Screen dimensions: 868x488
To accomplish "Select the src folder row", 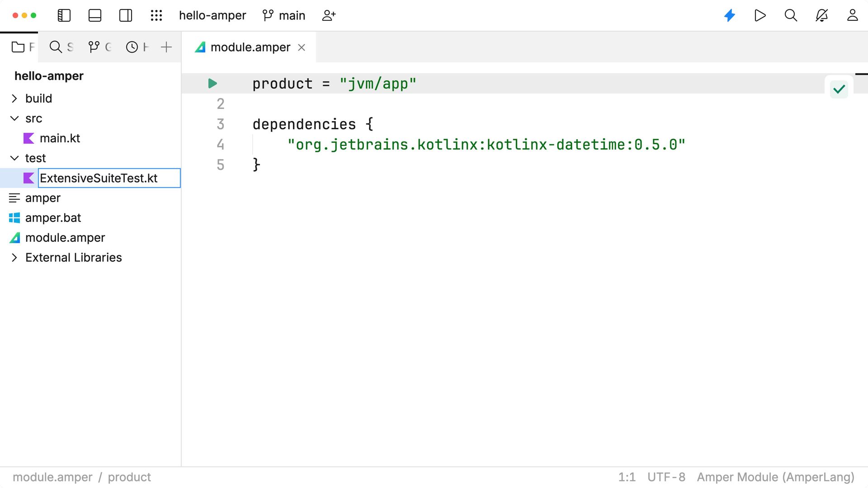I will click(90, 118).
